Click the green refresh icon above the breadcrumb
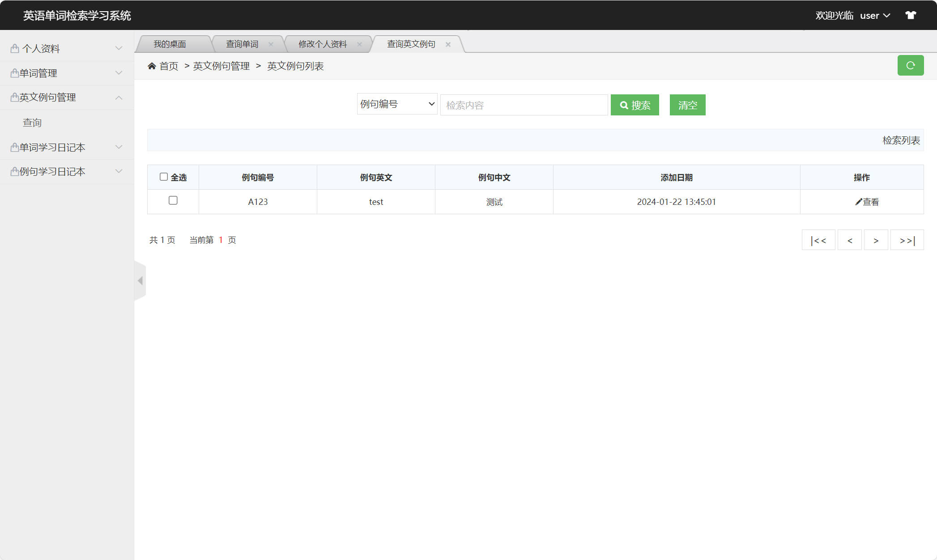Screen dimensions: 937x560 (911, 65)
